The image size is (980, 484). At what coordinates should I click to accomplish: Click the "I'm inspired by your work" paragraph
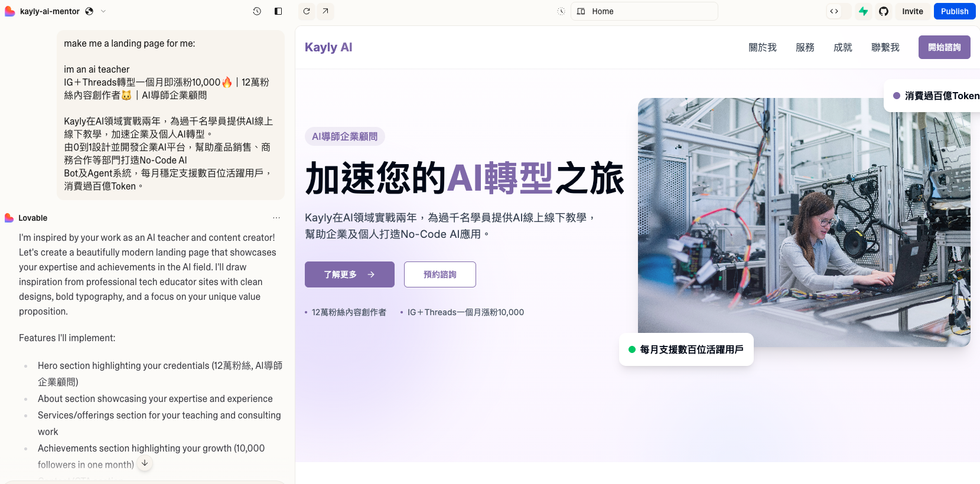[148, 274]
